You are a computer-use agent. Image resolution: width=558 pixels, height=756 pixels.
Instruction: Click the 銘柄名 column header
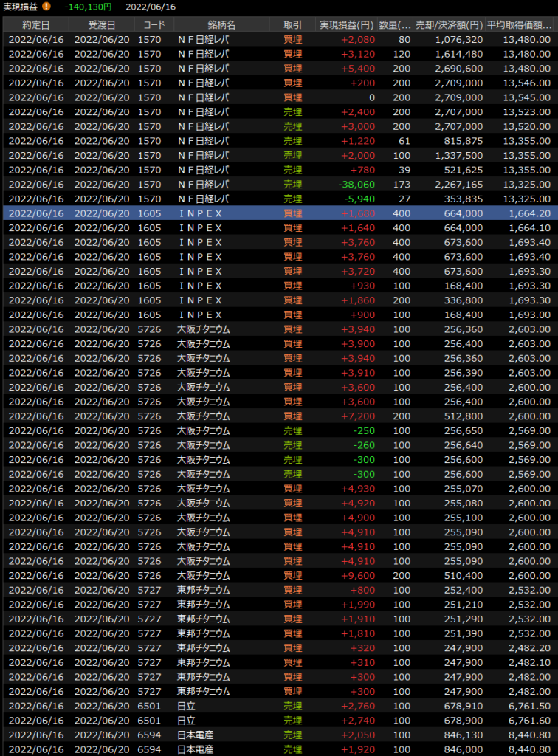click(x=221, y=25)
